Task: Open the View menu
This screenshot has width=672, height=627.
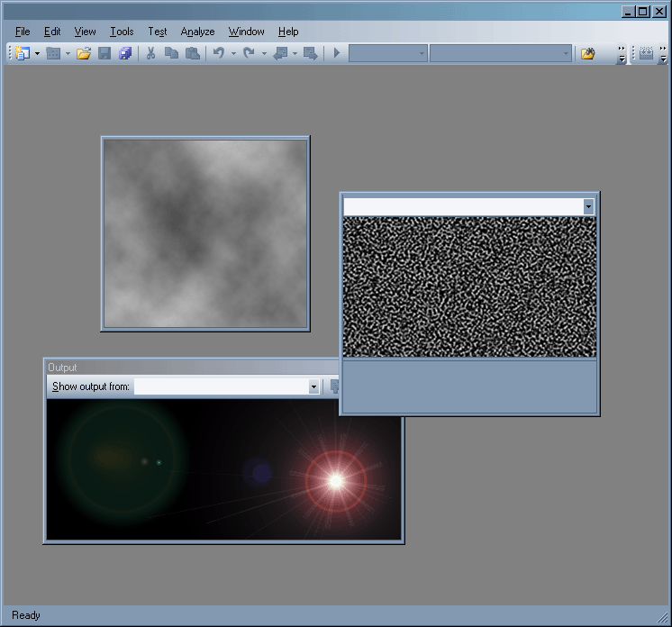Action: [x=85, y=32]
